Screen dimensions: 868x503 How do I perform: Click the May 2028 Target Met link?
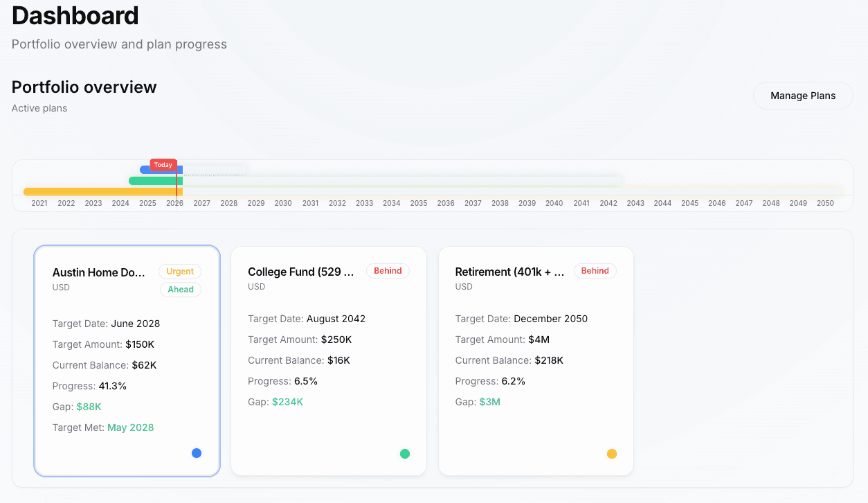(x=131, y=427)
